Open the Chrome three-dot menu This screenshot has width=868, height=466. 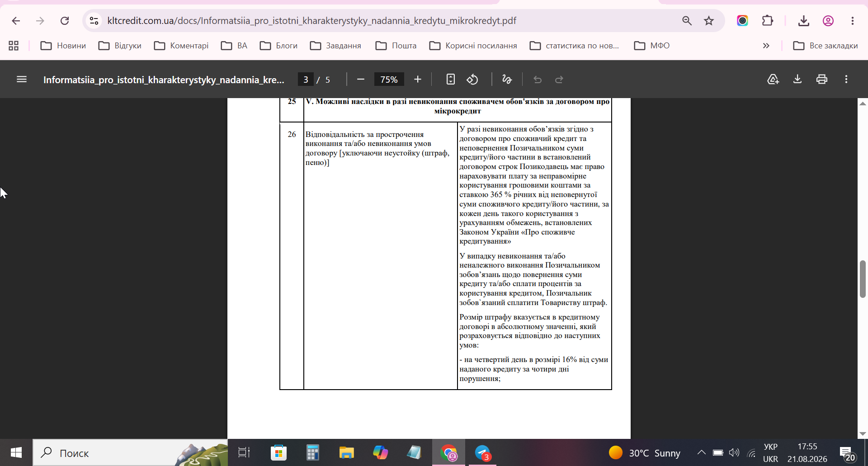pyautogui.click(x=852, y=21)
